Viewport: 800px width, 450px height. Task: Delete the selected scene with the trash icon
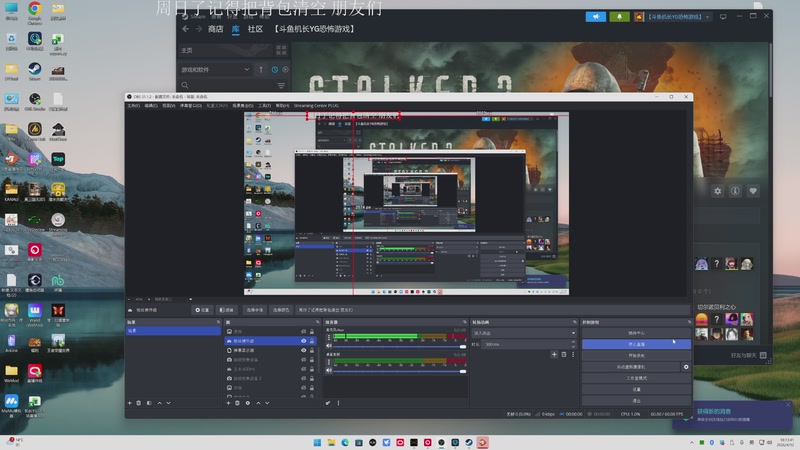coord(139,403)
